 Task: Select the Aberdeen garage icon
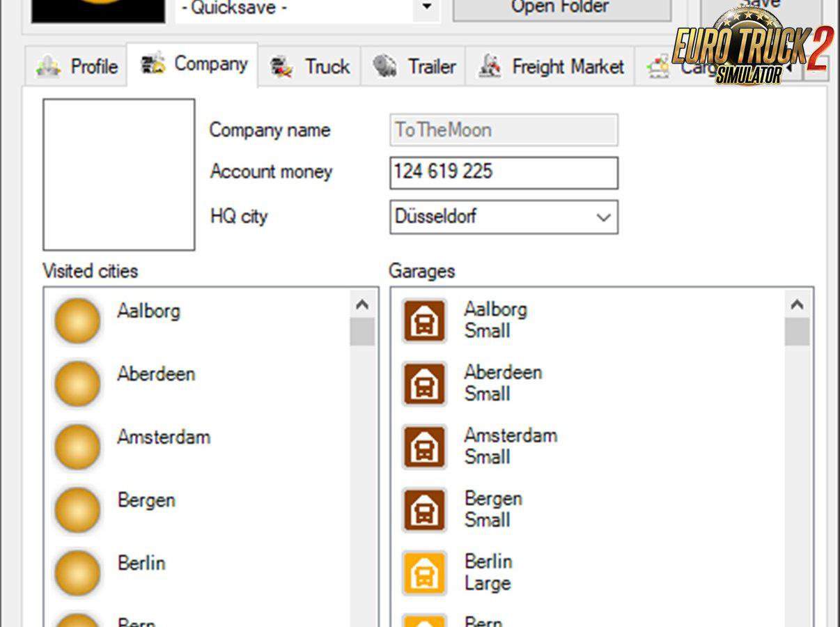pyautogui.click(x=424, y=384)
